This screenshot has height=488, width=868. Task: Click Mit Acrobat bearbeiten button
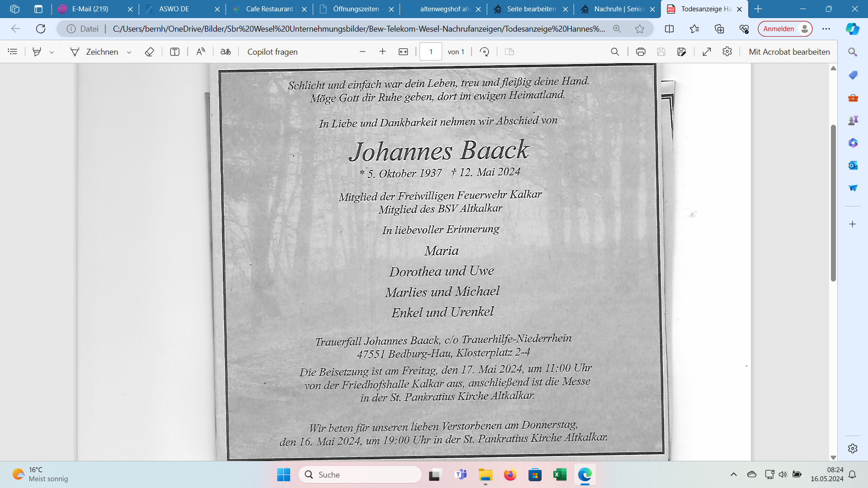789,52
